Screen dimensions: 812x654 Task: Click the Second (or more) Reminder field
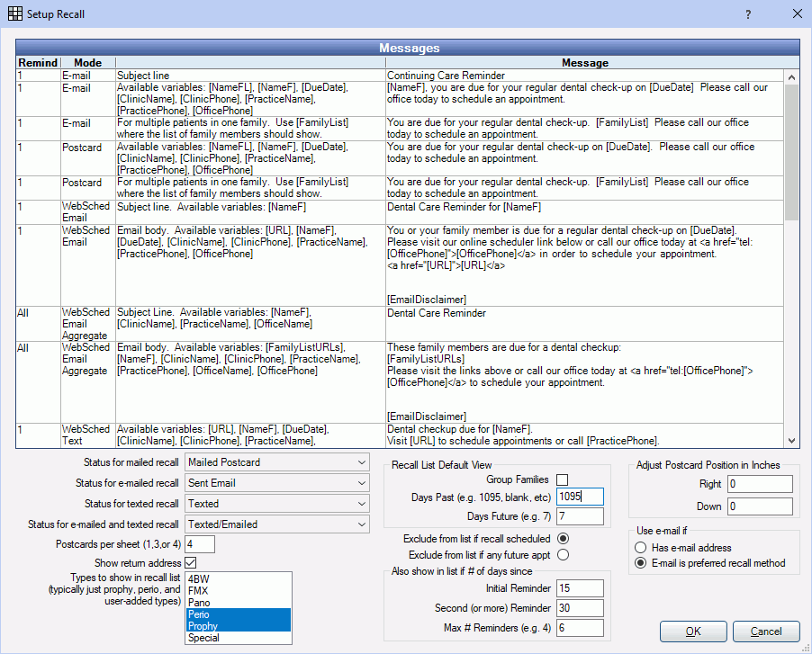tap(580, 608)
